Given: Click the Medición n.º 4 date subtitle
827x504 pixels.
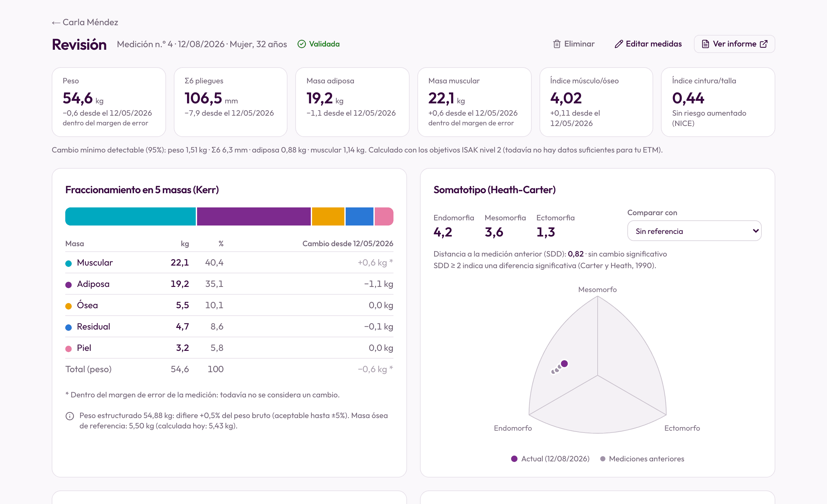Looking at the screenshot, I should coord(202,44).
